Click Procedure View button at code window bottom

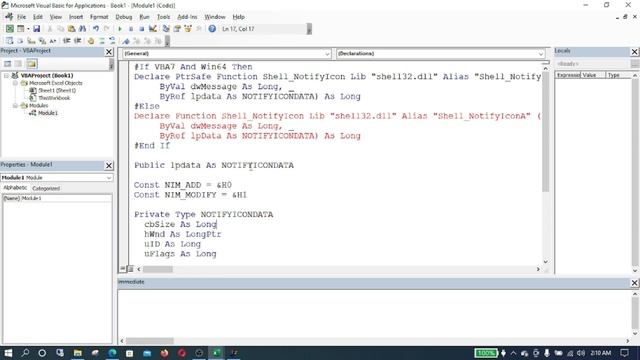point(122,269)
